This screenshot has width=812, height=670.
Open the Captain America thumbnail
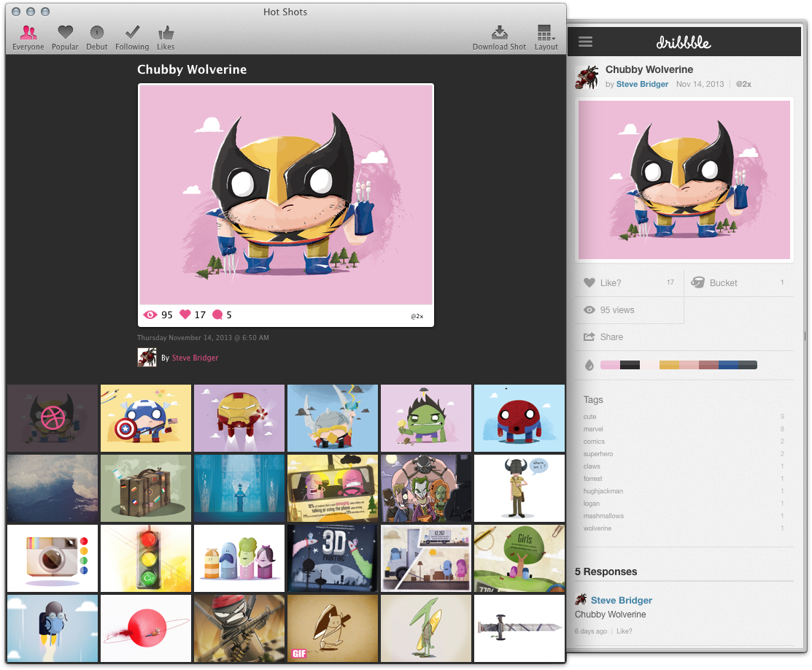pyautogui.click(x=145, y=418)
